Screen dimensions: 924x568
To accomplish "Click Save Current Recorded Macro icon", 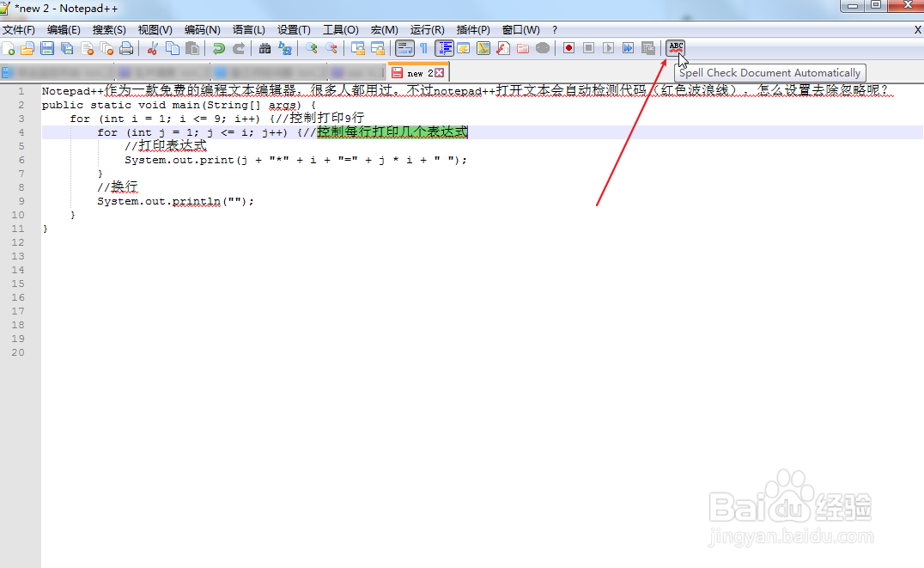I will tap(647, 48).
